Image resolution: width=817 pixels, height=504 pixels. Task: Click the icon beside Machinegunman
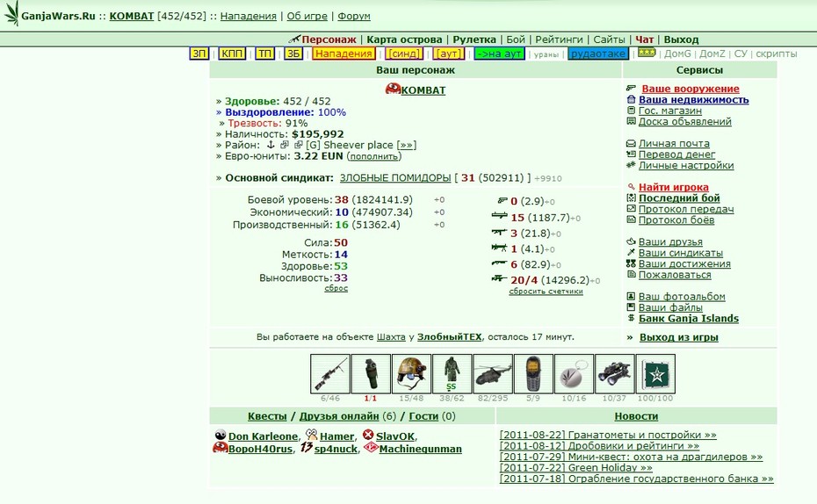coord(371,447)
